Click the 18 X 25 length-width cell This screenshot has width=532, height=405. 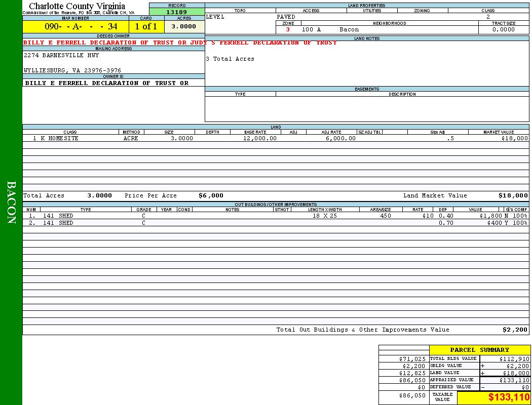325,216
